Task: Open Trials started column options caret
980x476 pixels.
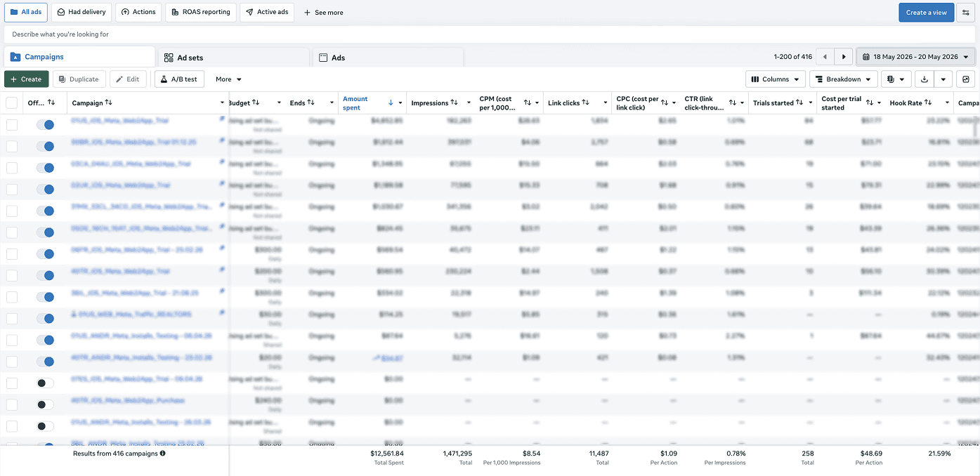Action: (x=811, y=103)
